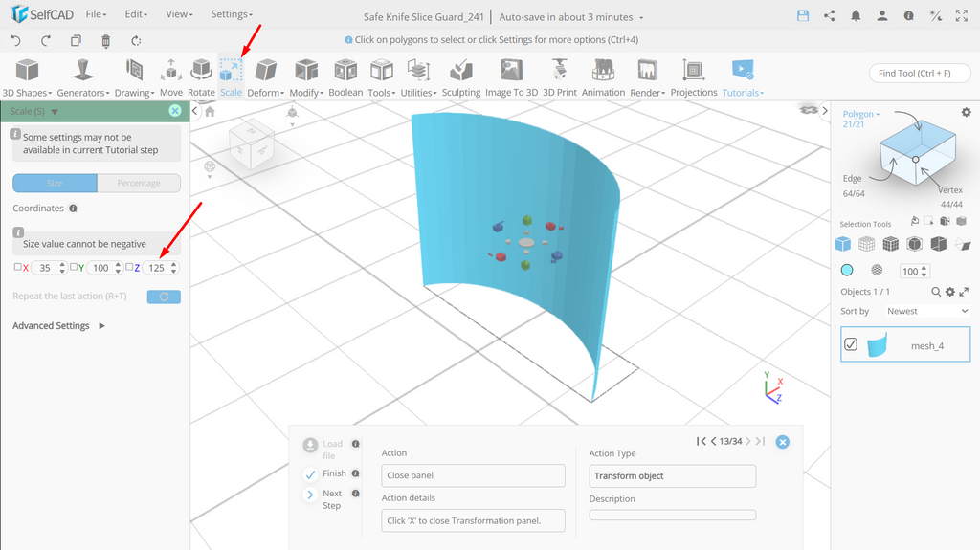
Task: Open the Edit menu
Action: point(136,13)
